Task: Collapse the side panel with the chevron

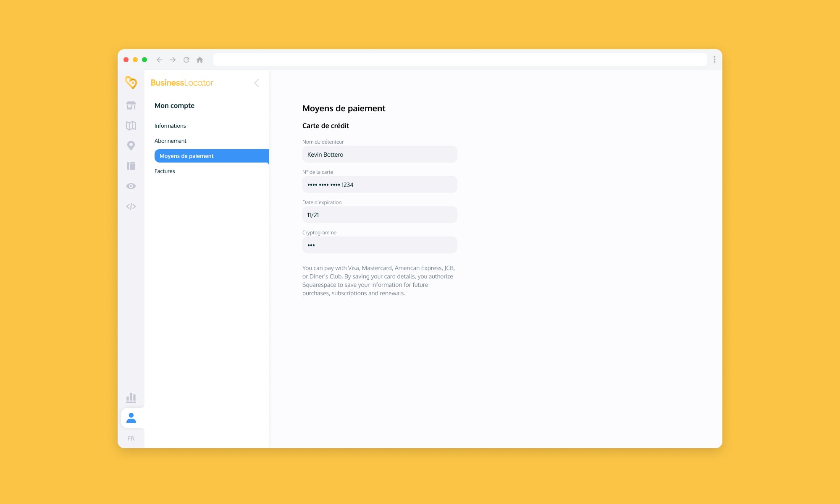Action: coord(257,83)
